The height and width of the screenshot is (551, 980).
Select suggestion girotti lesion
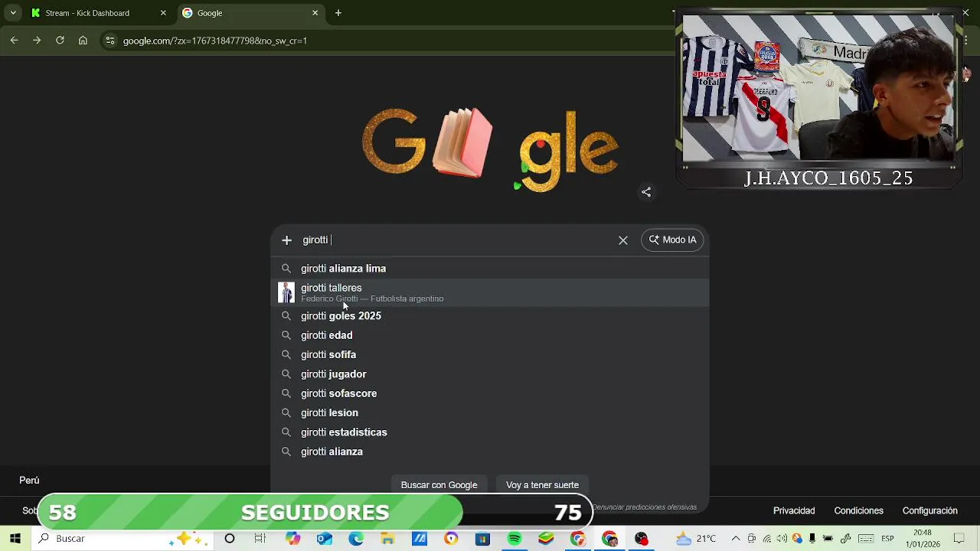point(490,412)
